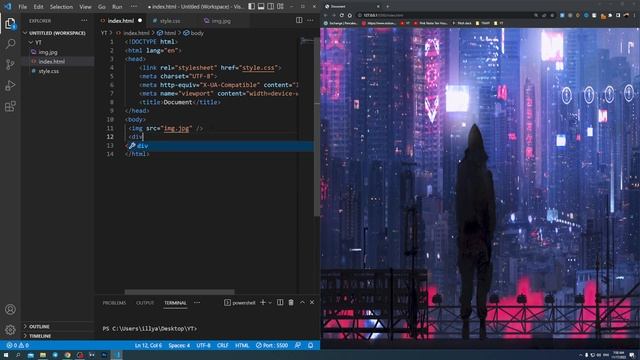Open the Windows Start menu
The height and width of the screenshot is (360, 640).
pyautogui.click(x=6, y=355)
